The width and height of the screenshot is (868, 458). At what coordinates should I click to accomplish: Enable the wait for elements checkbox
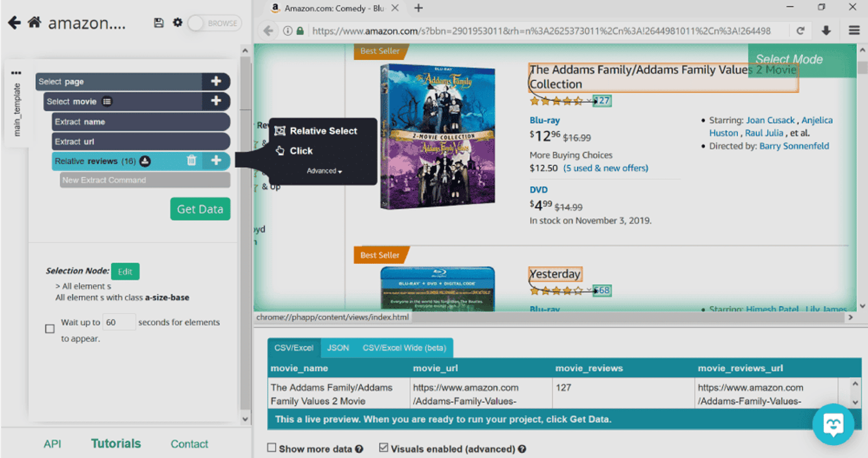pos(50,328)
